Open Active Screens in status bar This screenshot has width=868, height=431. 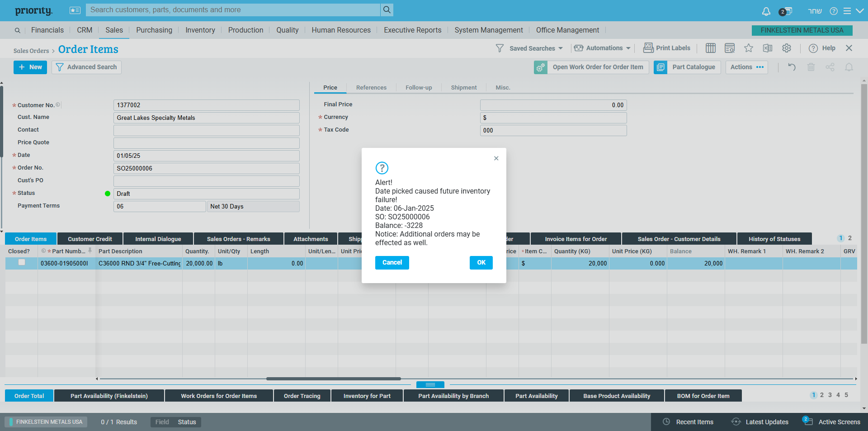[831, 422]
